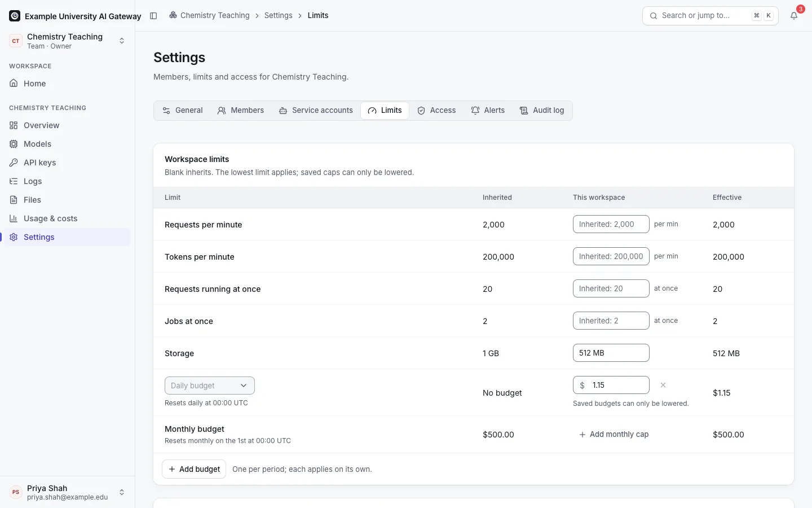Image resolution: width=812 pixels, height=508 pixels.
Task: Edit Tokens per minute workspace limit
Action: point(611,256)
